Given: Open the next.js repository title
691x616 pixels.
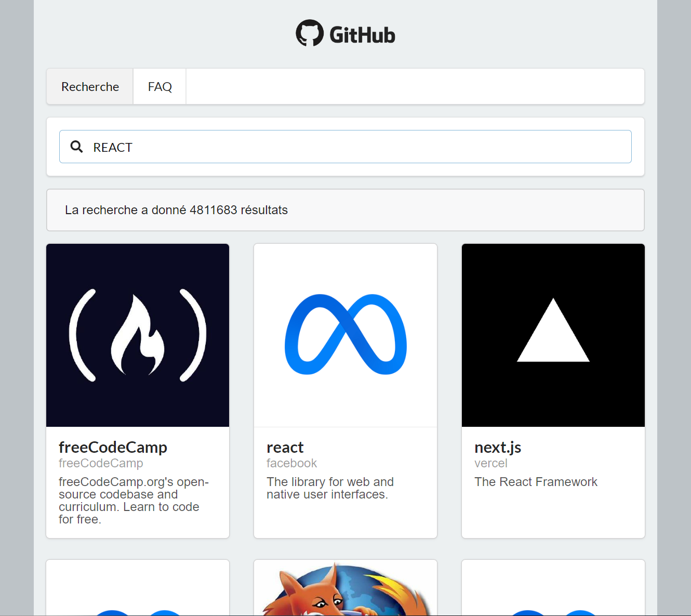Looking at the screenshot, I should click(x=497, y=447).
